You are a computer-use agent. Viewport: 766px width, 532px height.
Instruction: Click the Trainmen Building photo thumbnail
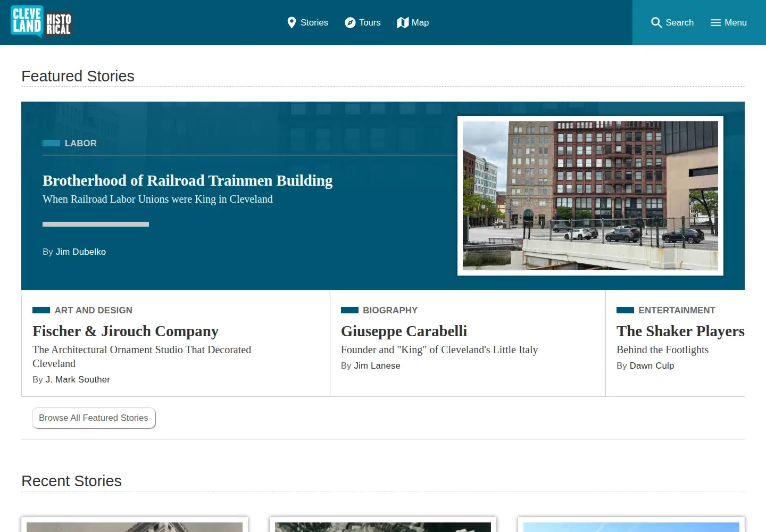pyautogui.click(x=590, y=196)
